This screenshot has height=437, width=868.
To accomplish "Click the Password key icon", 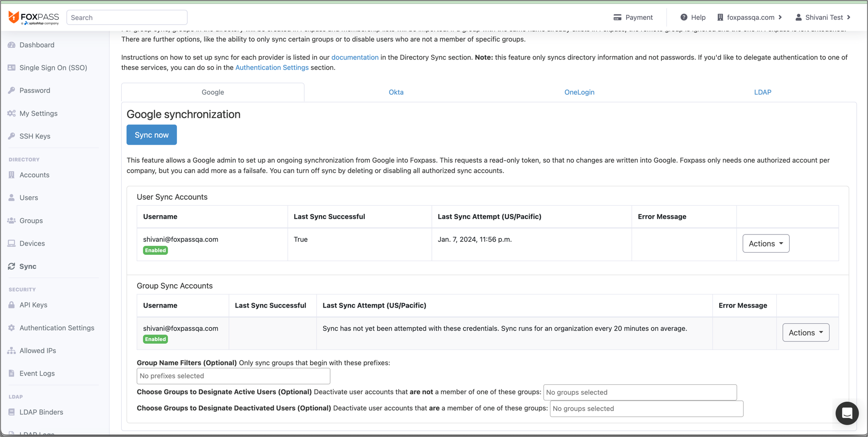I will point(12,90).
